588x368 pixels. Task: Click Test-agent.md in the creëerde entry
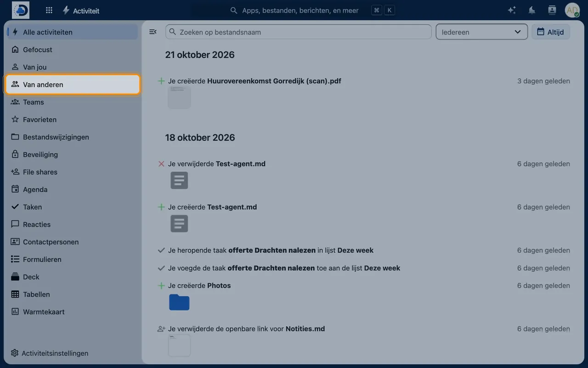pos(232,207)
